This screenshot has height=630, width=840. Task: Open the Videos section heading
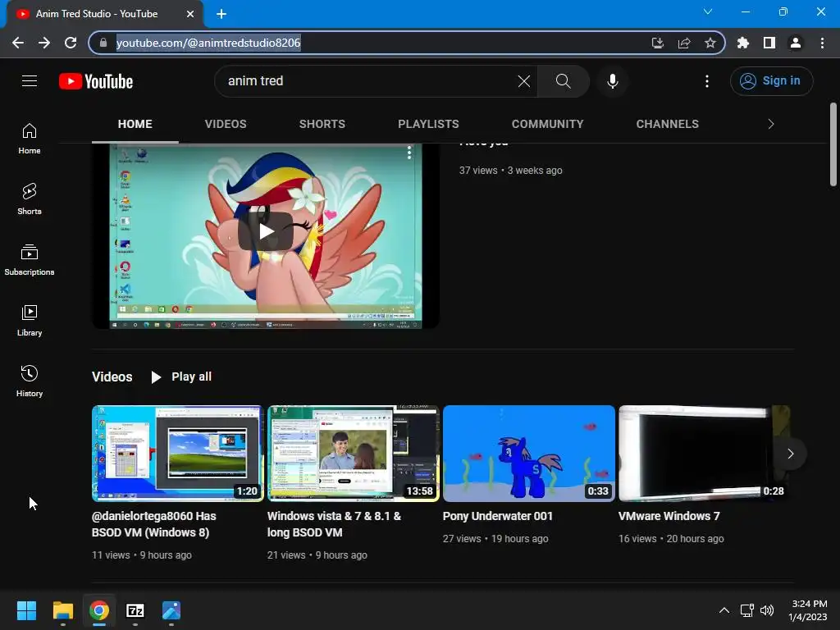[x=112, y=377]
